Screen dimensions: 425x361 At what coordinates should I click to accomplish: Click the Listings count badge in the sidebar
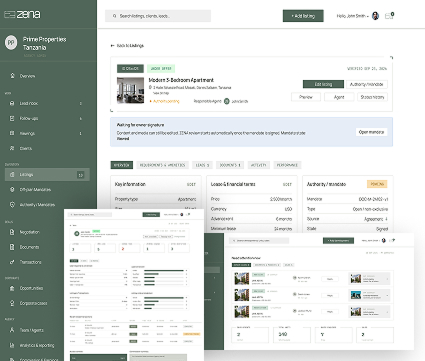[80, 175]
